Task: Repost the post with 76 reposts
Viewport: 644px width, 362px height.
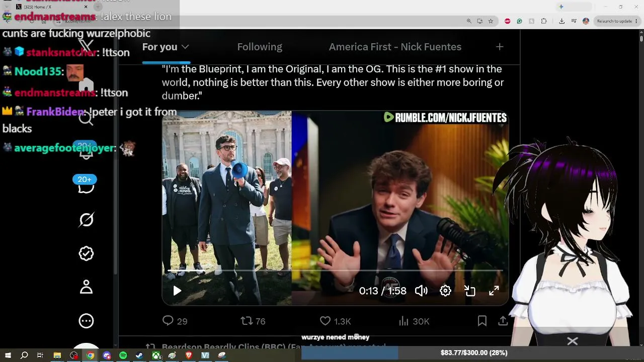Action: coord(253,321)
